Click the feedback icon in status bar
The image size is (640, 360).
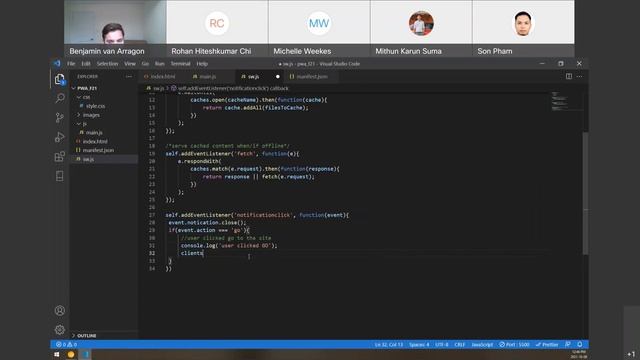568,344
